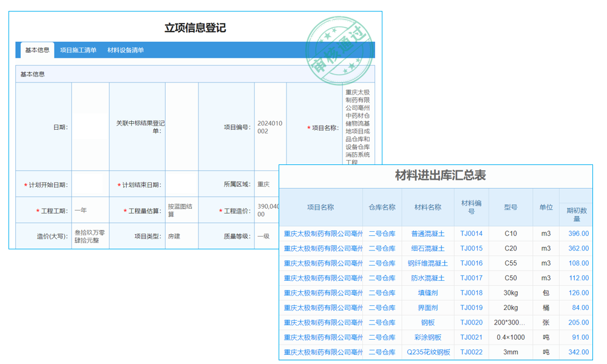The image size is (607, 364).
Task: Click the 界面剂 material link
Action: 427,308
